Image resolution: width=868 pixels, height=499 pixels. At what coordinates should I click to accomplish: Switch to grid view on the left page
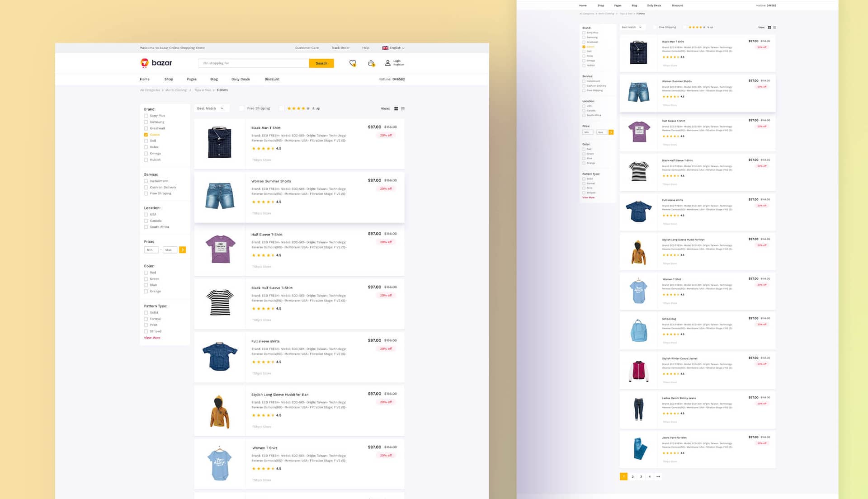click(396, 108)
